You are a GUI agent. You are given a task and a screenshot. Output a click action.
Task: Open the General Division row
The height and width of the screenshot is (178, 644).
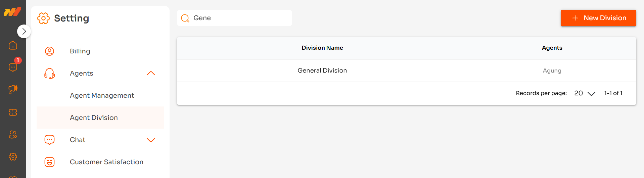click(x=322, y=71)
